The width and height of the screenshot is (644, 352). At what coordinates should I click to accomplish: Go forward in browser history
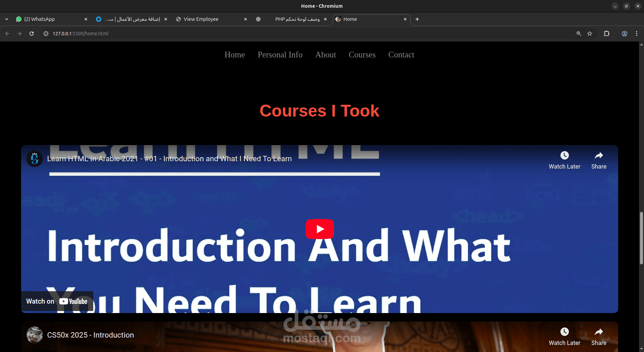[19, 34]
